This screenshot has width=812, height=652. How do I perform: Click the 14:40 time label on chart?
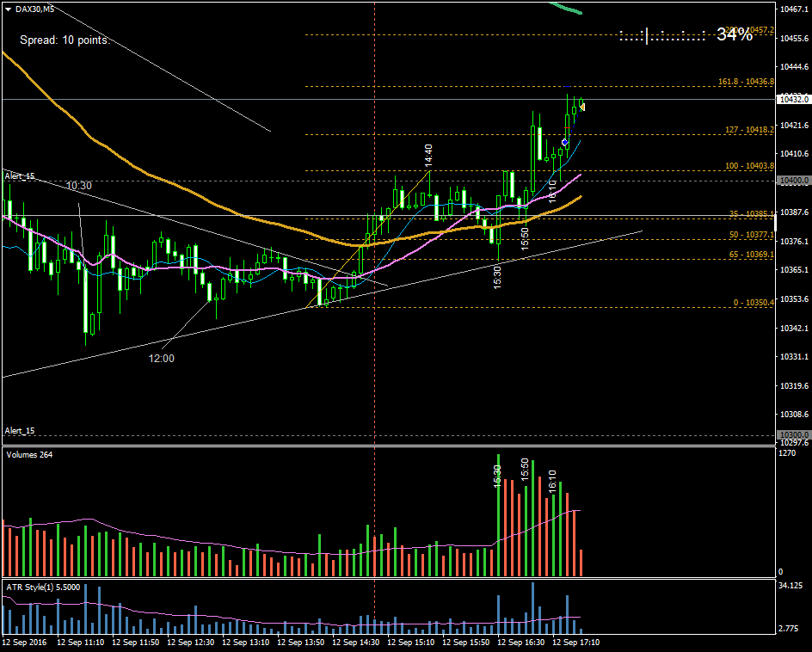click(428, 156)
